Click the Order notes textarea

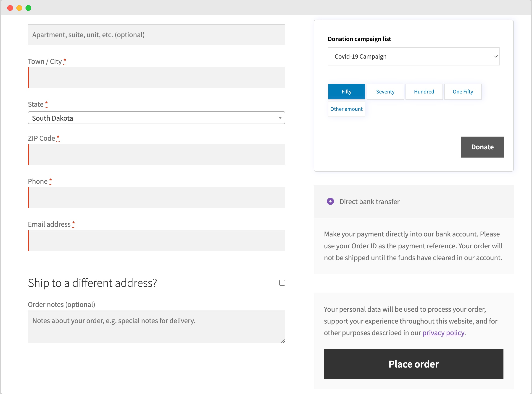(156, 327)
